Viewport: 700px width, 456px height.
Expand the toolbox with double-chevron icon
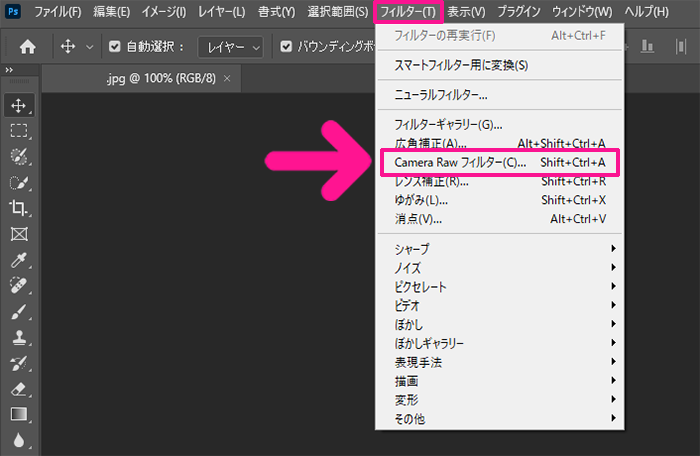[9, 70]
